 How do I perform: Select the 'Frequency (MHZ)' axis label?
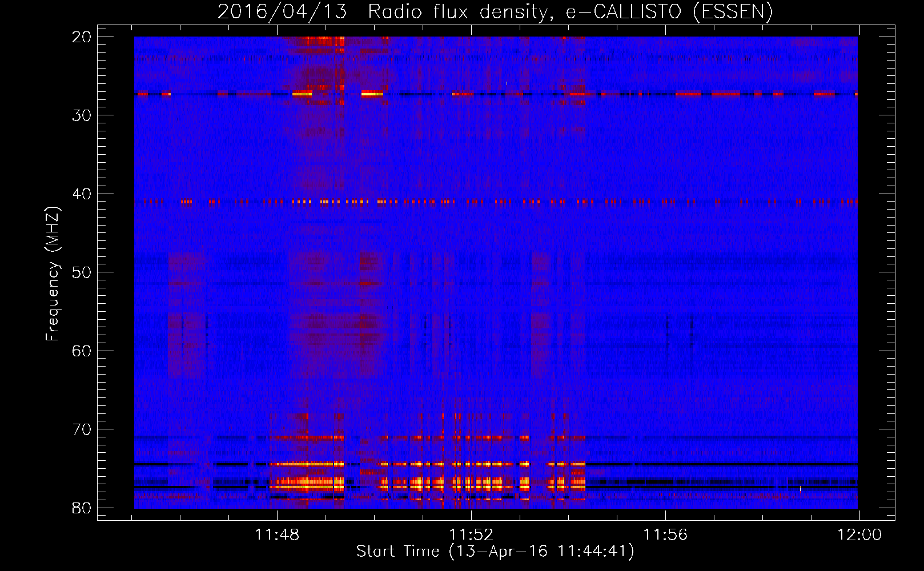tap(53, 274)
